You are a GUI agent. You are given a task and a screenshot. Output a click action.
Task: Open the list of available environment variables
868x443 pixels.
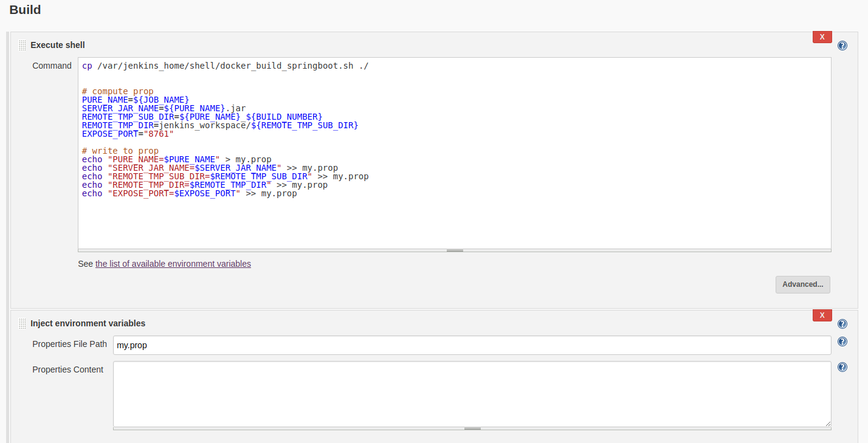tap(173, 264)
